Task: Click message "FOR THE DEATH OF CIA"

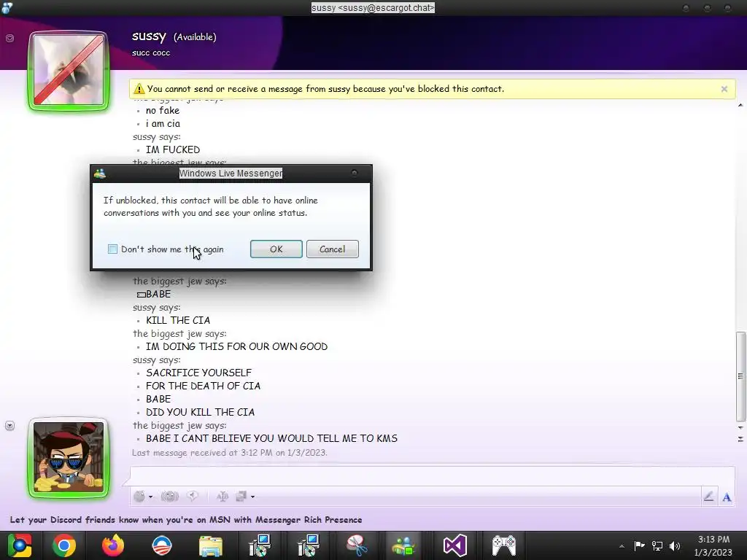Action: pyautogui.click(x=203, y=386)
